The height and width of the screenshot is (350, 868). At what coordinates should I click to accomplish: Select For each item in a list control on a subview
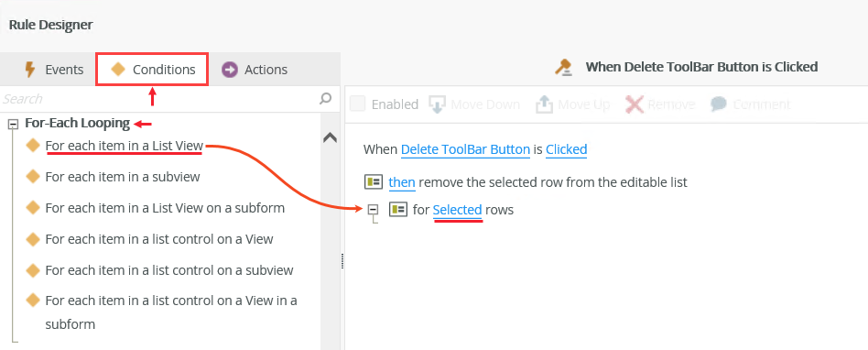tap(169, 270)
